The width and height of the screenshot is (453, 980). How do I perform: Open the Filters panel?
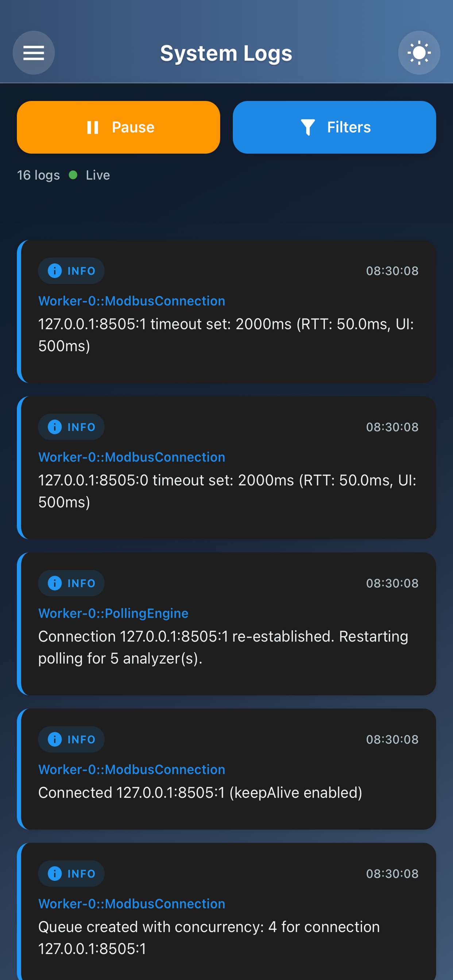click(x=334, y=127)
